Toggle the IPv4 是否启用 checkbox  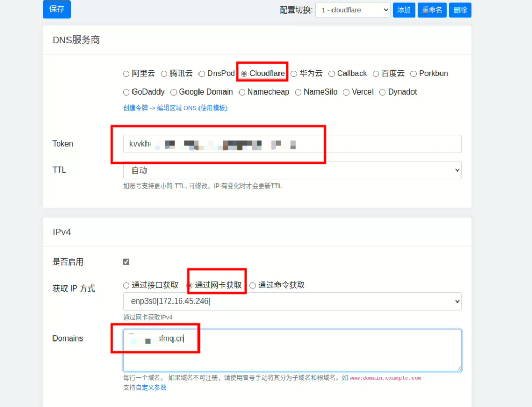pos(126,262)
